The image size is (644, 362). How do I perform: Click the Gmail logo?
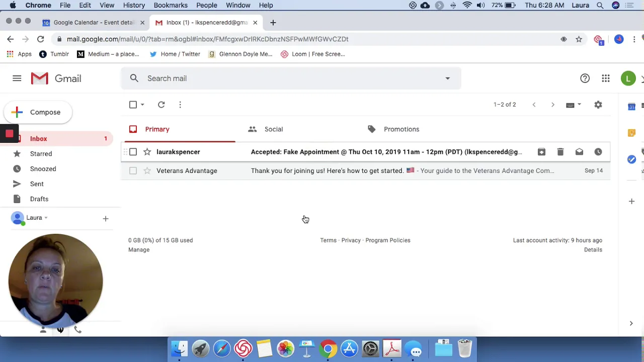56,78
